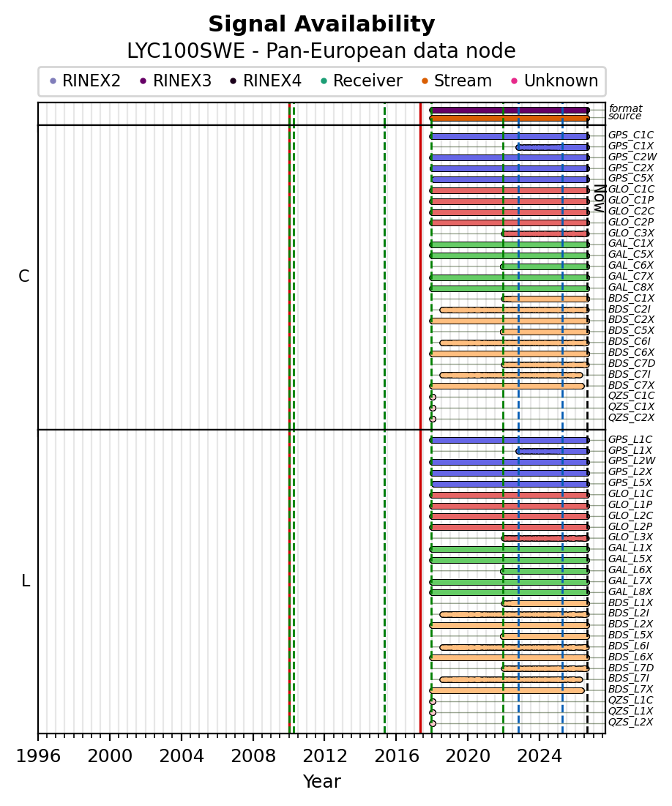Select the QZS_L2X row label
The image size is (672, 806).
(630, 723)
